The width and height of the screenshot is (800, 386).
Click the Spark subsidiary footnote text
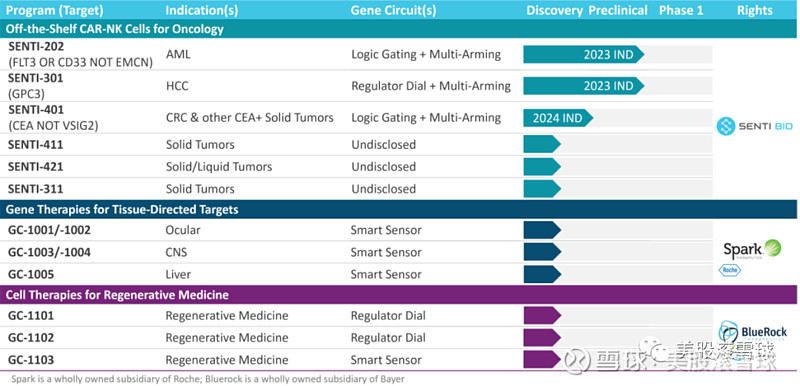(x=208, y=379)
